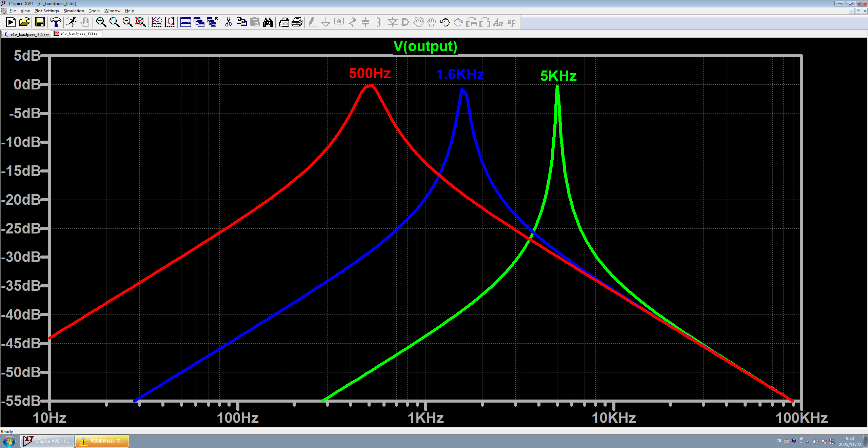Click the Zoom to fit icon
Viewport: 868px width, 448px height.
[x=140, y=22]
